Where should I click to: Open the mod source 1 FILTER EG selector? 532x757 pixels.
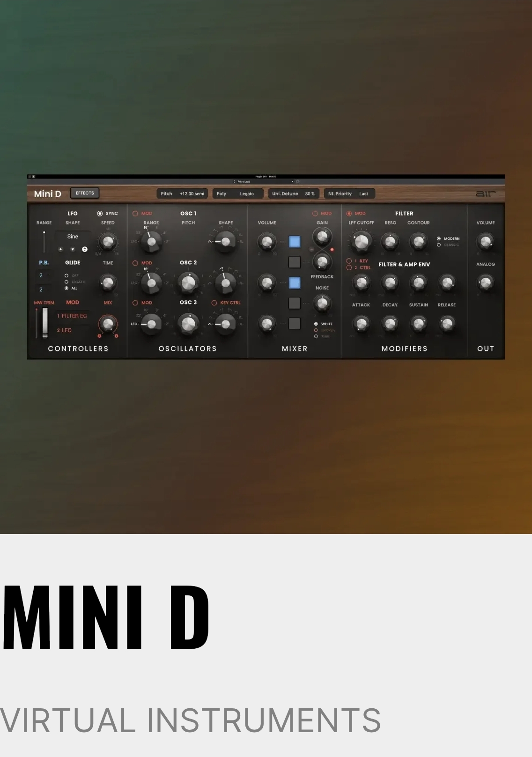72,316
